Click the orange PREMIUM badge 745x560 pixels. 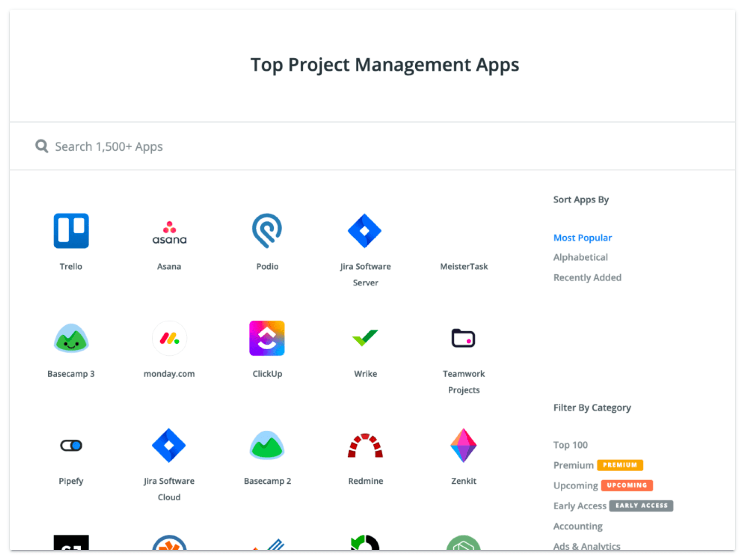point(620,465)
